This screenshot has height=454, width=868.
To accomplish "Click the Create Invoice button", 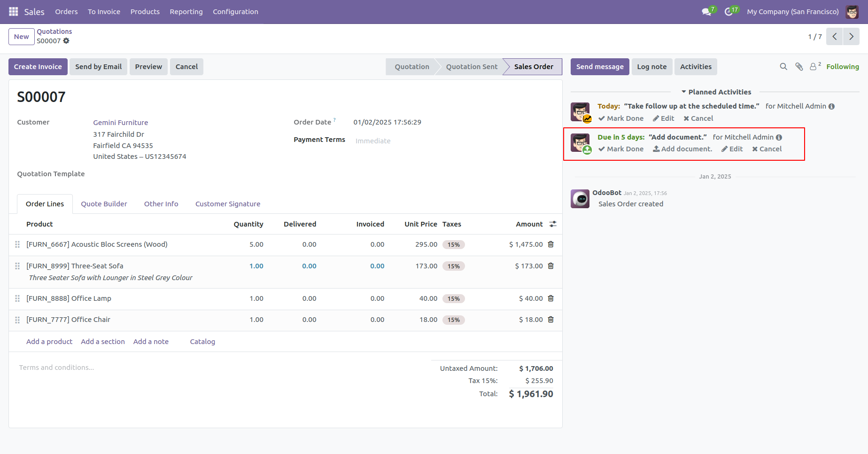I will [x=38, y=67].
